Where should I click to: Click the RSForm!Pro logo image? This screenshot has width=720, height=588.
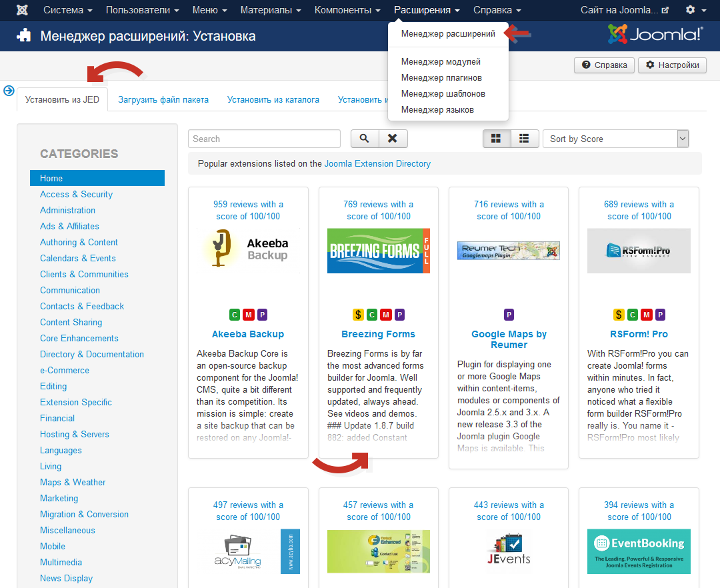(639, 251)
